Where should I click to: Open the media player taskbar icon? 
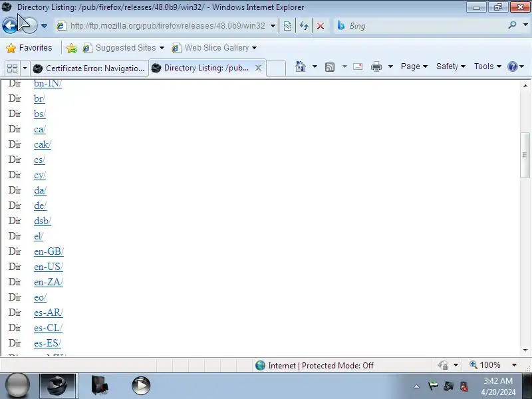pos(141,386)
